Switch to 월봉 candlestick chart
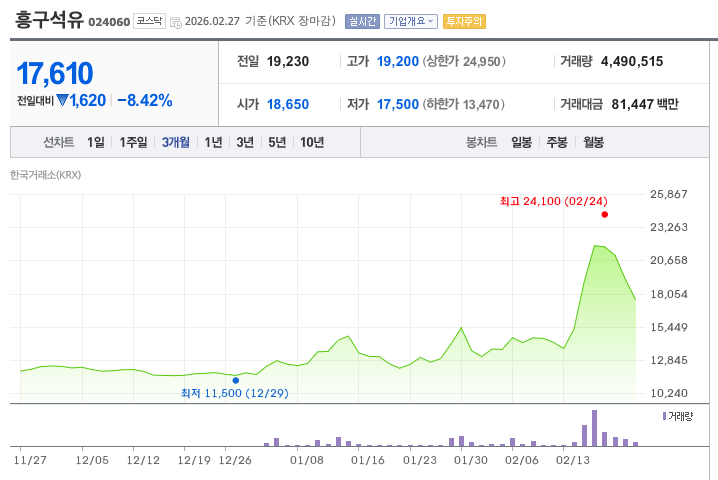This screenshot has width=718, height=480. (593, 142)
